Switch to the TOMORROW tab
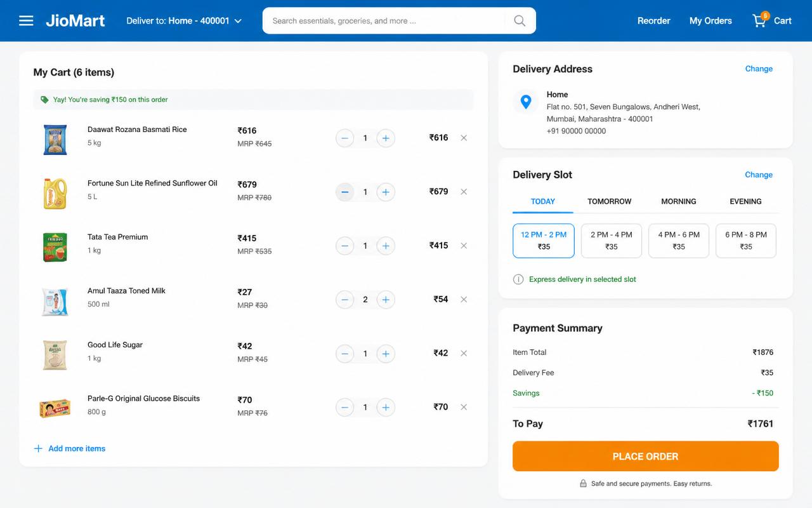The height and width of the screenshot is (508, 812). tap(609, 201)
